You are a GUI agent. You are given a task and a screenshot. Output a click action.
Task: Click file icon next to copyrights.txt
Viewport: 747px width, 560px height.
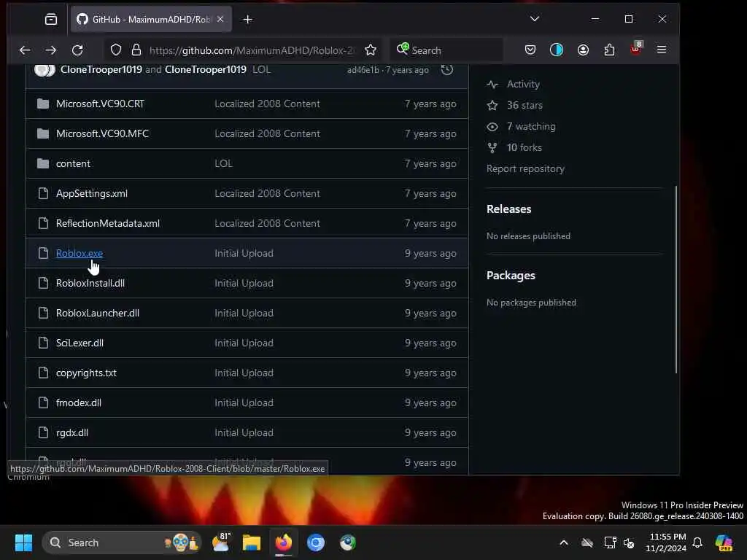pos(43,373)
